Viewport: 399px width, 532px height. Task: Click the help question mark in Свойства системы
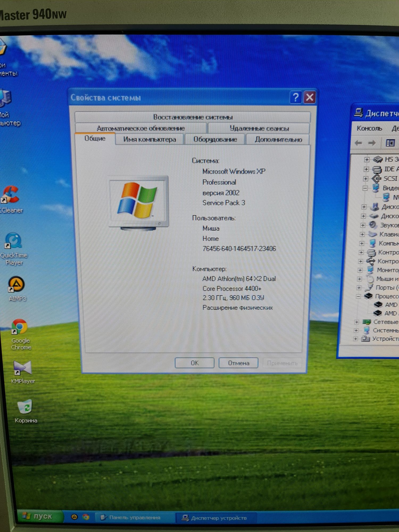click(x=296, y=98)
